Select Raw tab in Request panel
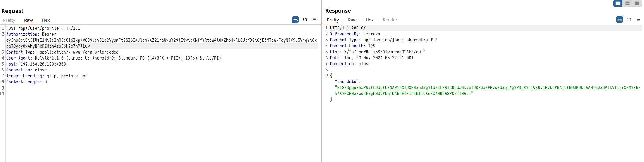 pyautogui.click(x=28, y=20)
